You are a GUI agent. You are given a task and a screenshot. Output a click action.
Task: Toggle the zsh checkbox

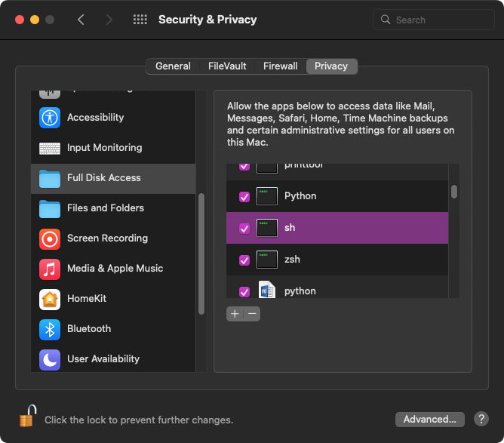tap(244, 260)
